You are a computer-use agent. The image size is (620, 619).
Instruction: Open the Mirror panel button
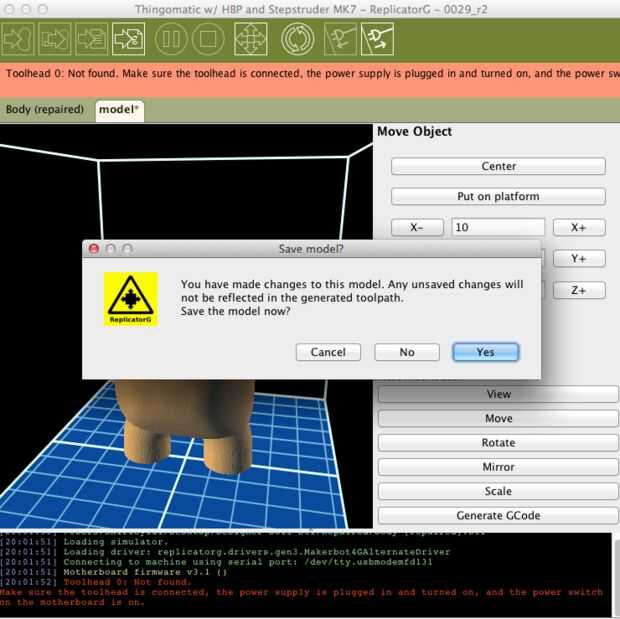[498, 467]
